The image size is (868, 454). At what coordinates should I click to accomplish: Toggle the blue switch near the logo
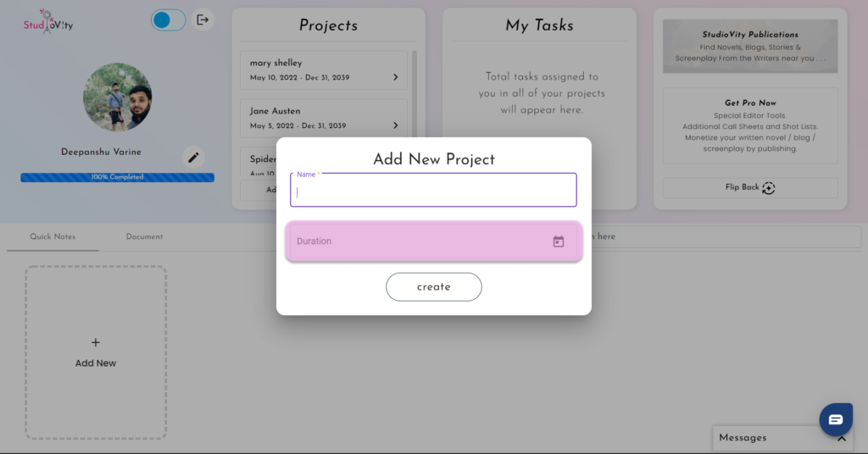(169, 20)
